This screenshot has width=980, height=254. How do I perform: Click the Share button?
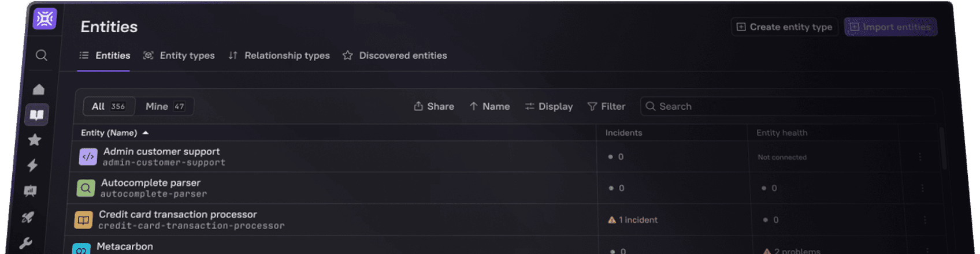click(434, 106)
